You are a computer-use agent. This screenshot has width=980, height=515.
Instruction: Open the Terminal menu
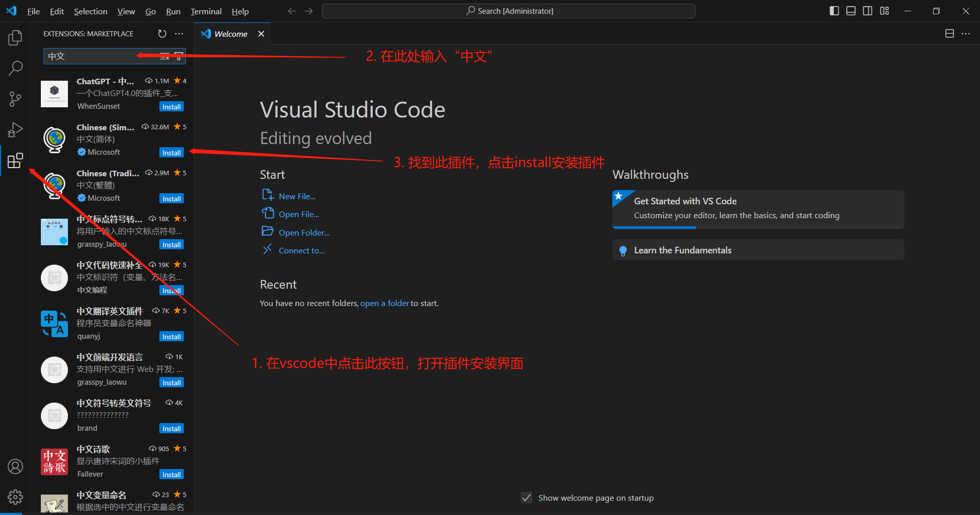[206, 11]
